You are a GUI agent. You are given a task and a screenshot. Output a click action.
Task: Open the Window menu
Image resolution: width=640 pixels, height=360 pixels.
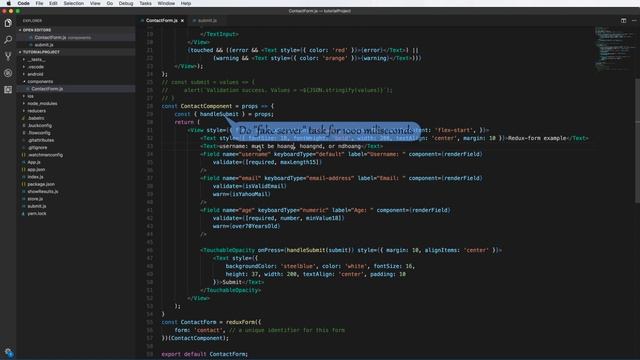166,3
